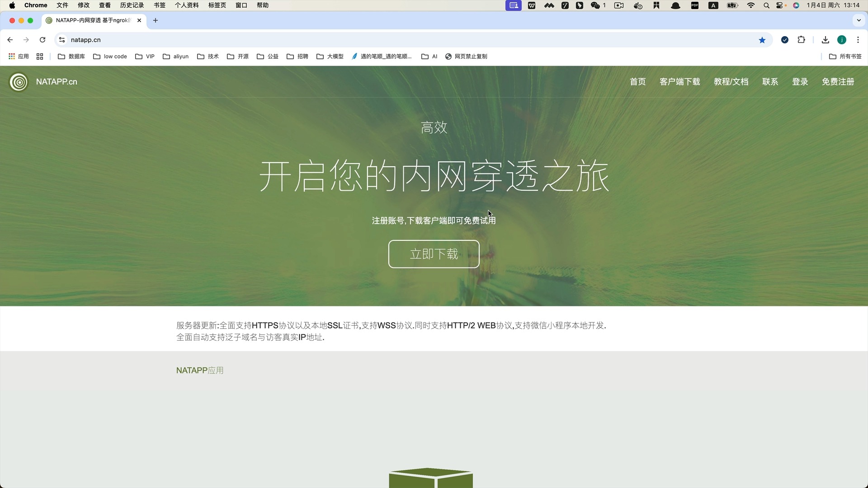The height and width of the screenshot is (488, 868).
Task: Open the 文件 menu
Action: (x=62, y=5)
